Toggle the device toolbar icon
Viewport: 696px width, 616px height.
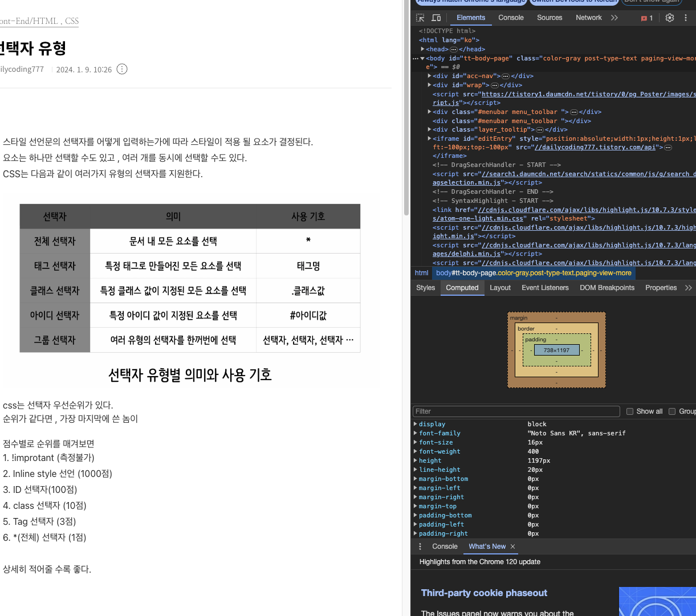tap(436, 18)
